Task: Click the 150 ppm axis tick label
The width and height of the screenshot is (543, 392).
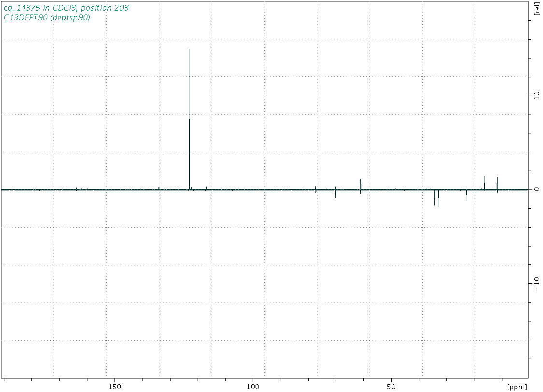Action: [x=115, y=387]
